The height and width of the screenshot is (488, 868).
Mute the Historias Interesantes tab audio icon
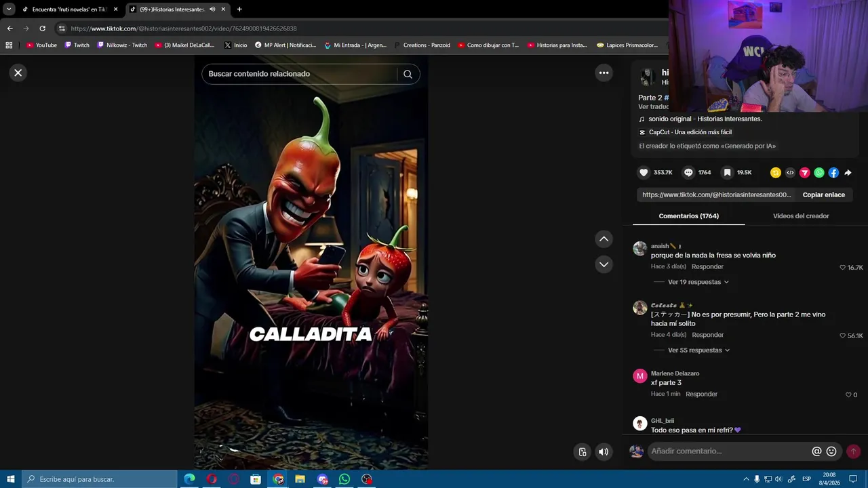click(212, 9)
